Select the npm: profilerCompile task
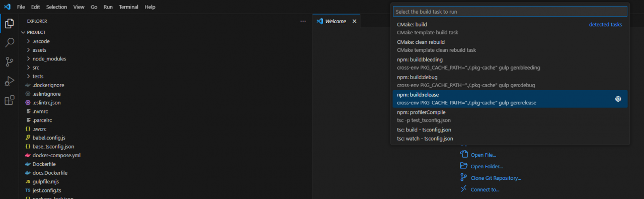Image resolution: width=644 pixels, height=199 pixels. pyautogui.click(x=510, y=116)
